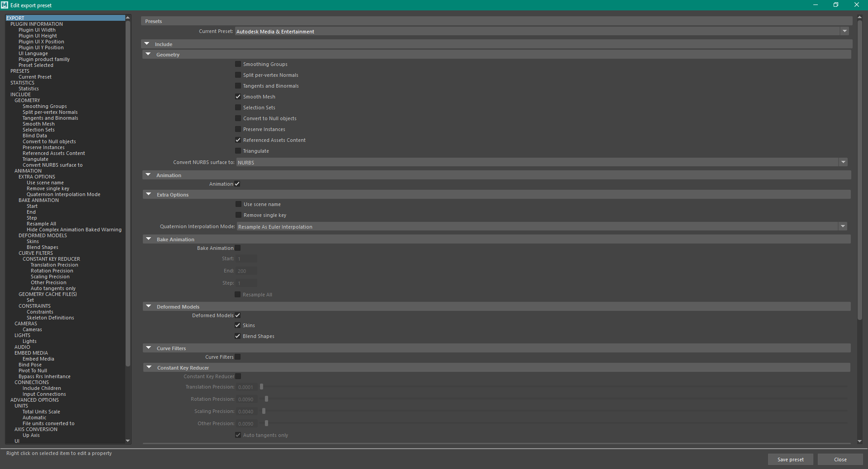Select AXIS CONVERSION in the settings tree
The height and width of the screenshot is (469, 868).
[36, 429]
